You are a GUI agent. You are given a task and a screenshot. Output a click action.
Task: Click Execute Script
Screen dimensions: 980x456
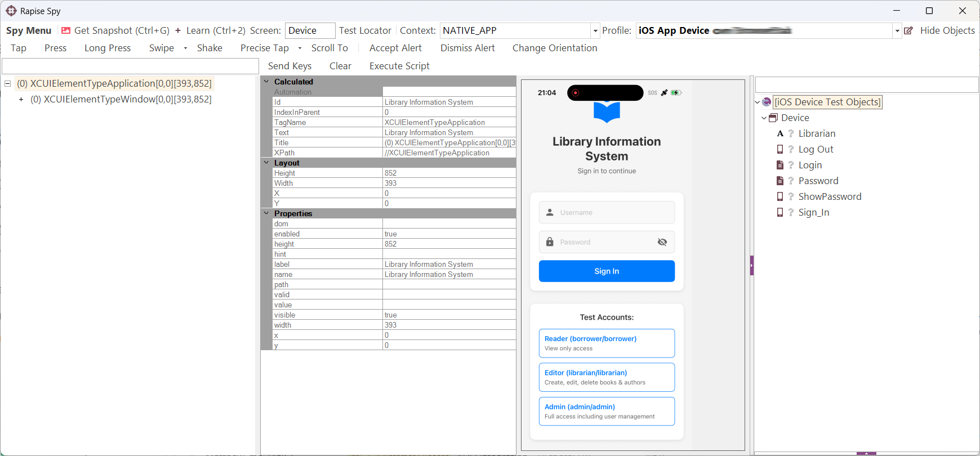pos(399,66)
